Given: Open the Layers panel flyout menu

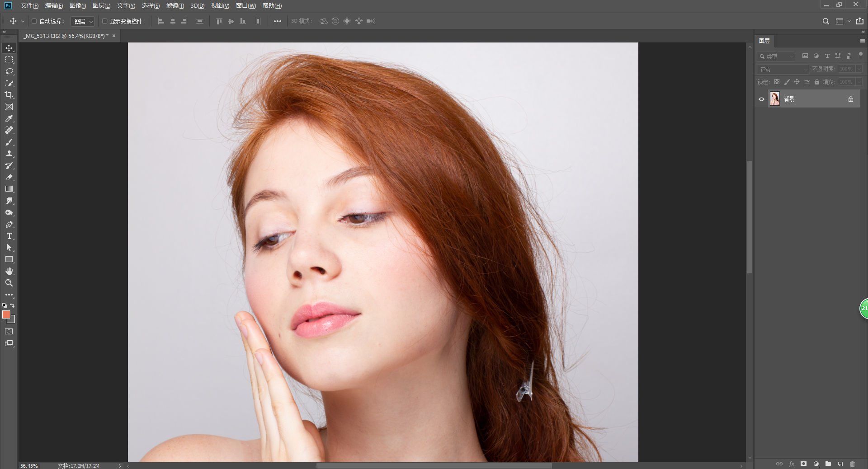Looking at the screenshot, I should coord(862,41).
